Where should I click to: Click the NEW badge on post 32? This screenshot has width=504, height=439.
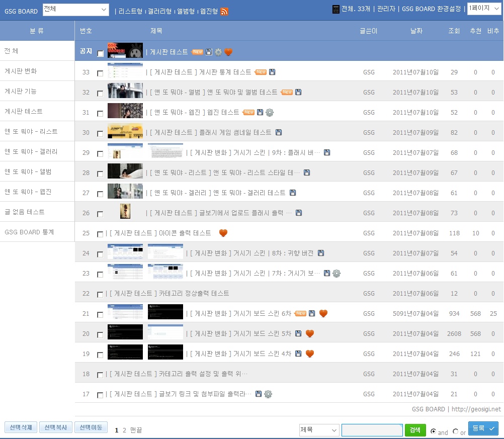[x=287, y=92]
